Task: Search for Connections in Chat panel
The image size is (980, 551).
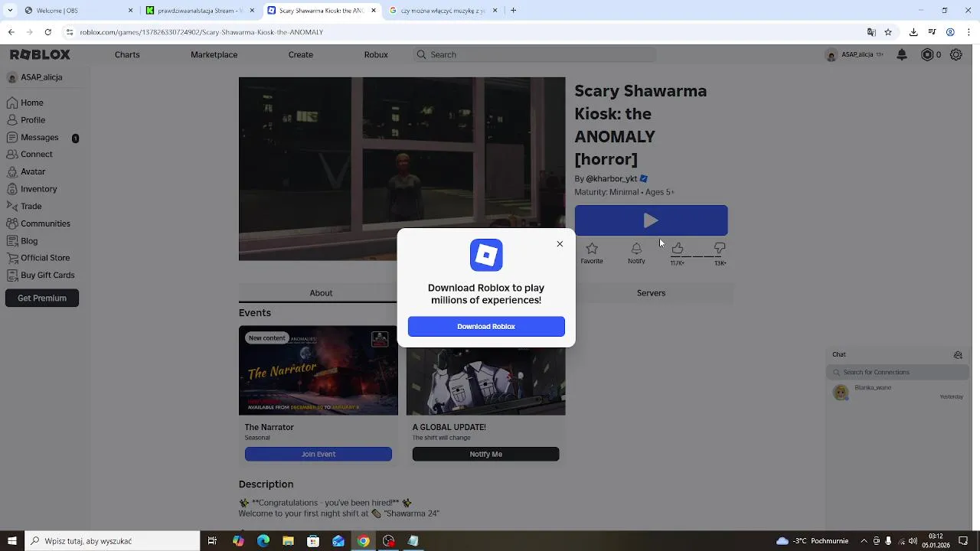Action: click(897, 373)
